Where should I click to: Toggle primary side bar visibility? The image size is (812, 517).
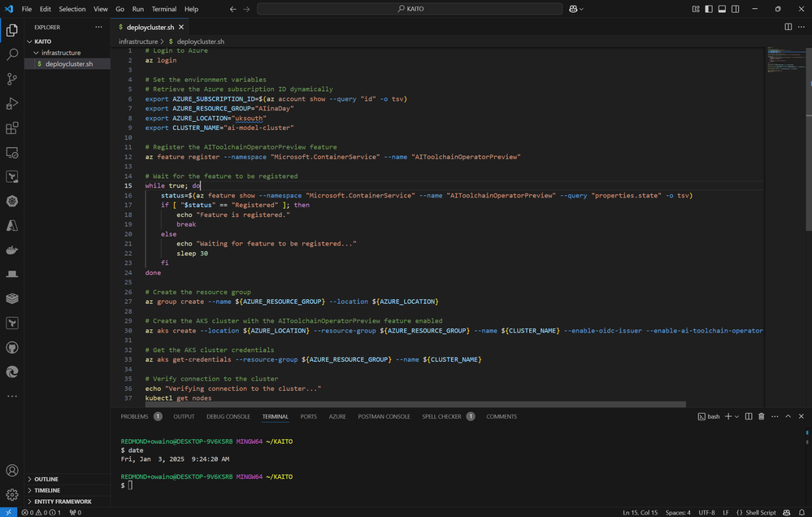[x=709, y=9]
